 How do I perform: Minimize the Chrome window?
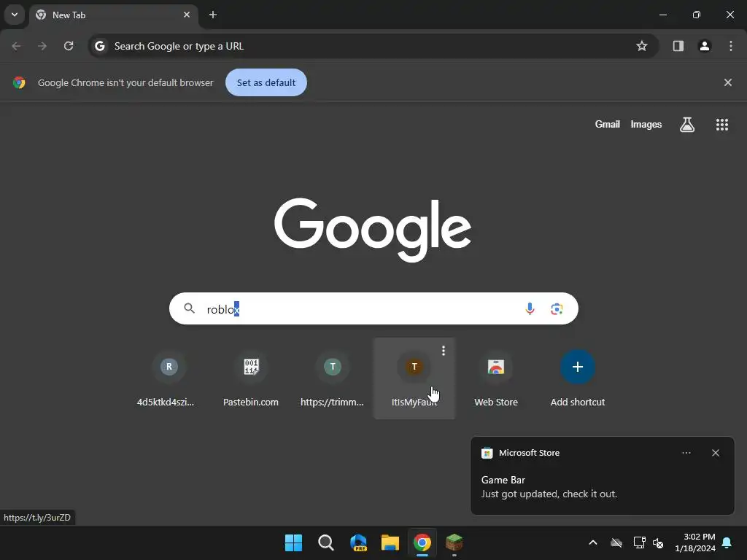point(662,15)
